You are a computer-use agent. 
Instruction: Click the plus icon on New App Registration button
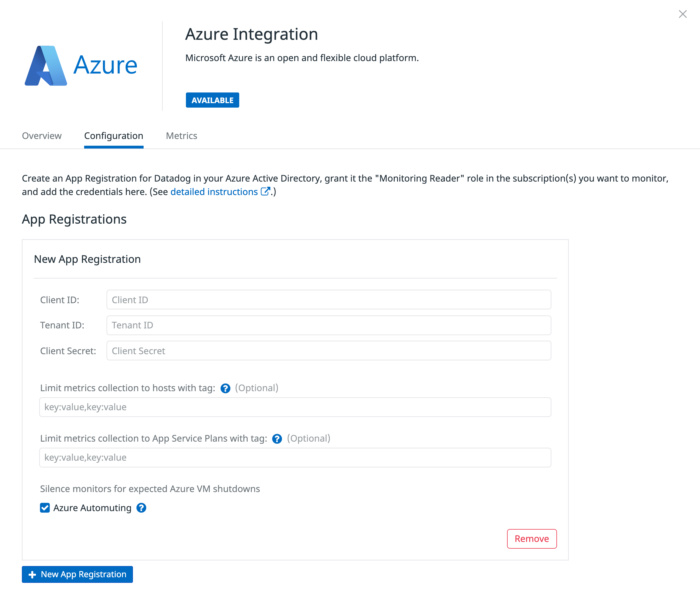33,574
